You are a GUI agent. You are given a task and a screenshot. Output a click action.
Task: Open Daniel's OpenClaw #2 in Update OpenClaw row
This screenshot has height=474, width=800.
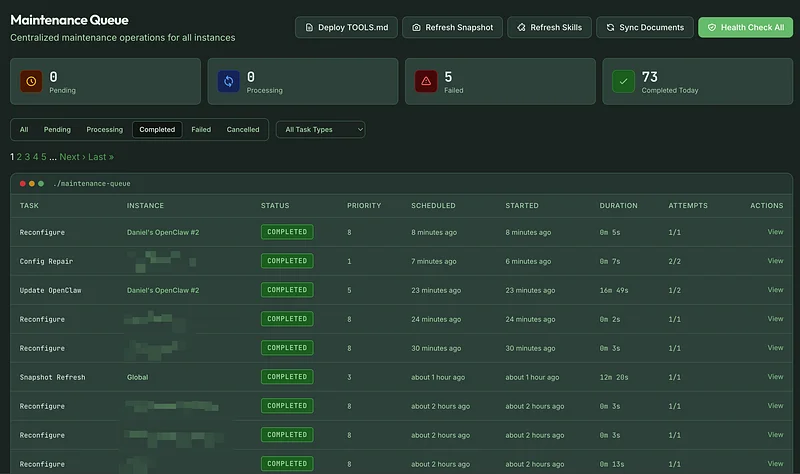pos(163,290)
